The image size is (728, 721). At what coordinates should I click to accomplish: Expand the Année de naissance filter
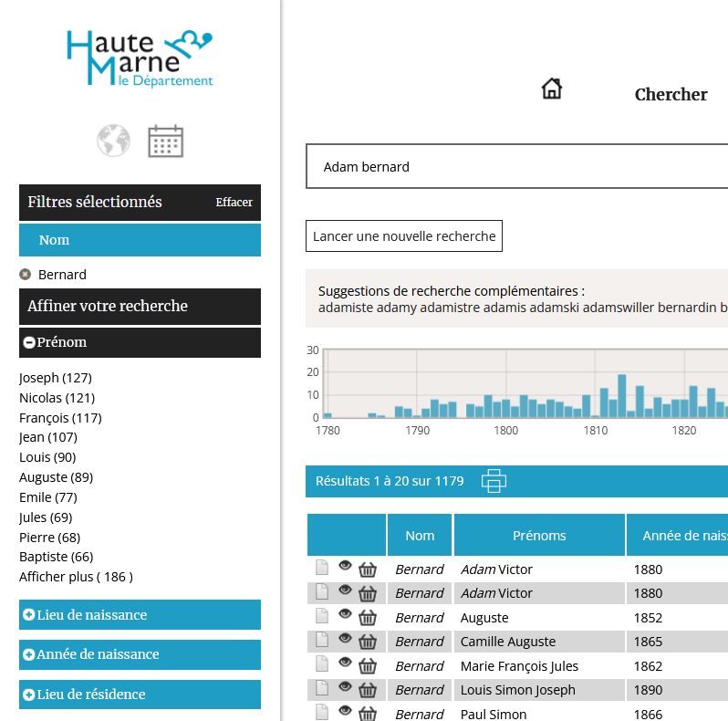(29, 654)
